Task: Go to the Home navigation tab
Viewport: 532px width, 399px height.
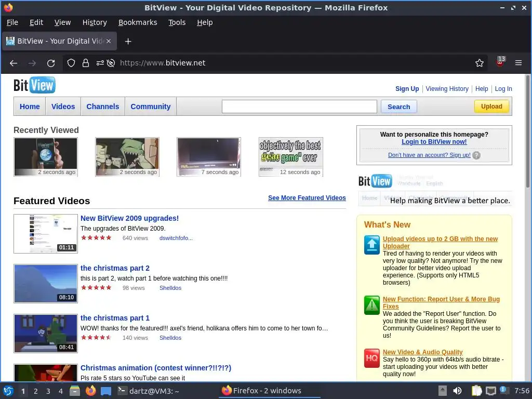Action: point(30,107)
